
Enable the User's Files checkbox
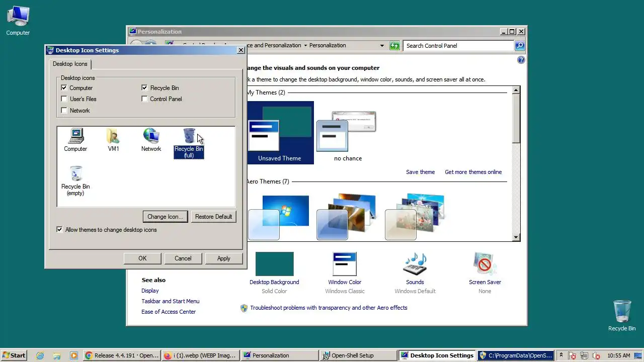64,99
